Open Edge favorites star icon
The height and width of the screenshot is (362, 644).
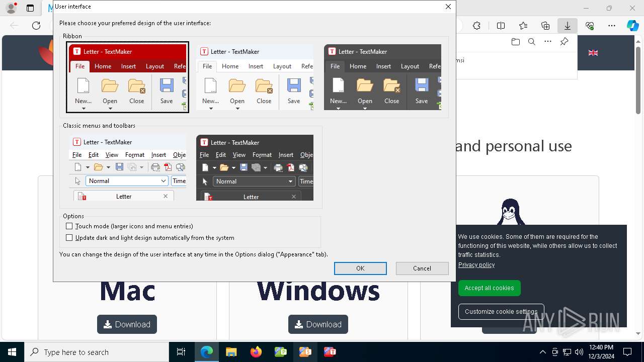pos(523,26)
